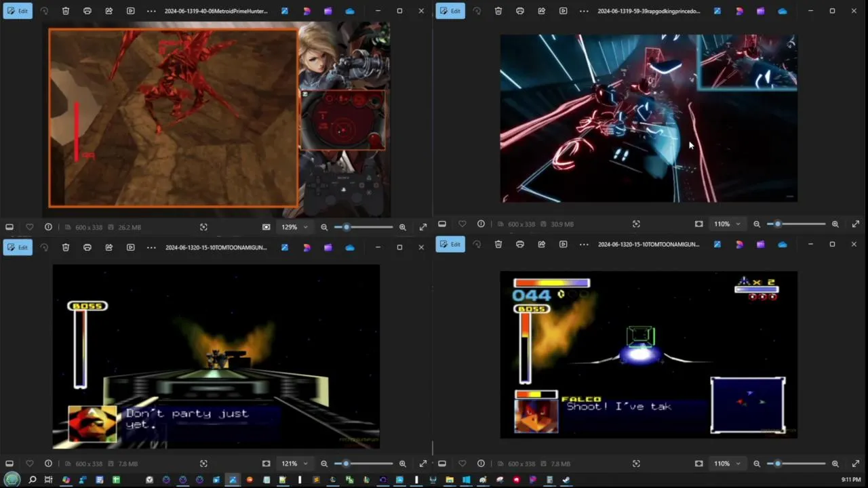Screen dimensions: 868x488
Task: Show file info in the rapgodking window
Action: (x=481, y=224)
